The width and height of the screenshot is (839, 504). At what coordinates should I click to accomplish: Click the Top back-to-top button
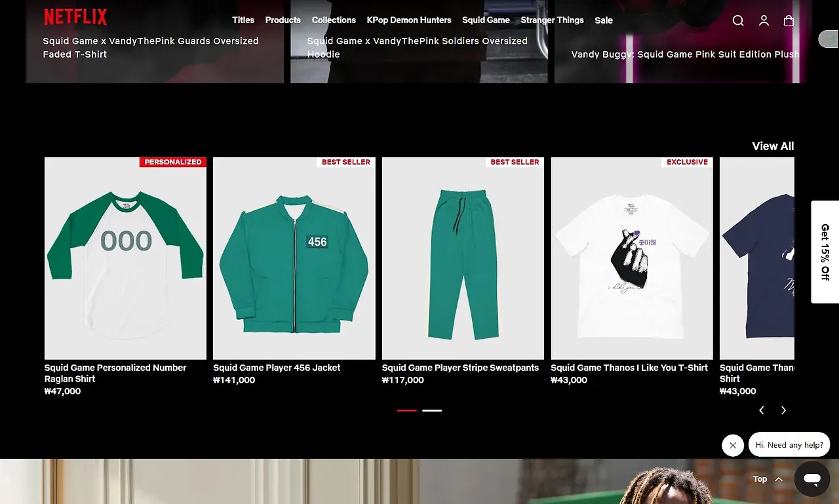click(768, 479)
